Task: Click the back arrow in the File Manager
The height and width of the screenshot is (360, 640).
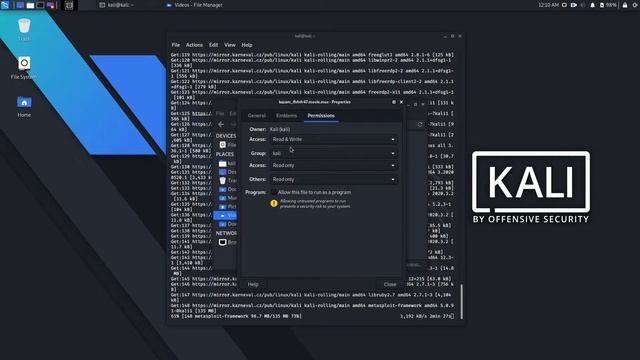Action: pyautogui.click(x=221, y=124)
